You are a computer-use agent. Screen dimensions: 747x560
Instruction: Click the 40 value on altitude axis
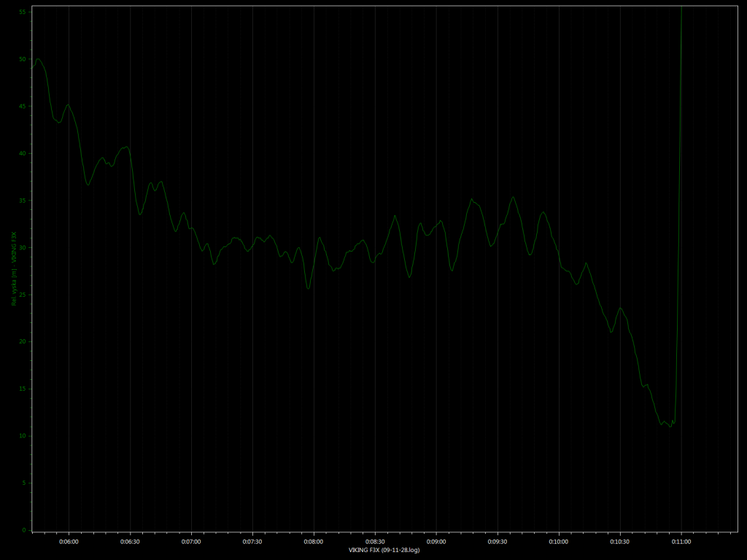[x=23, y=153]
